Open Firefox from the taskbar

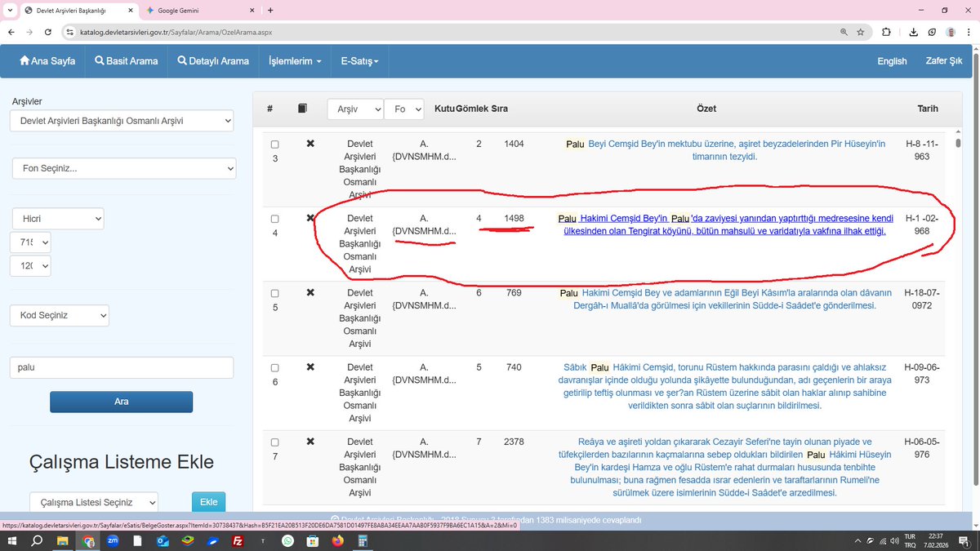point(337,540)
